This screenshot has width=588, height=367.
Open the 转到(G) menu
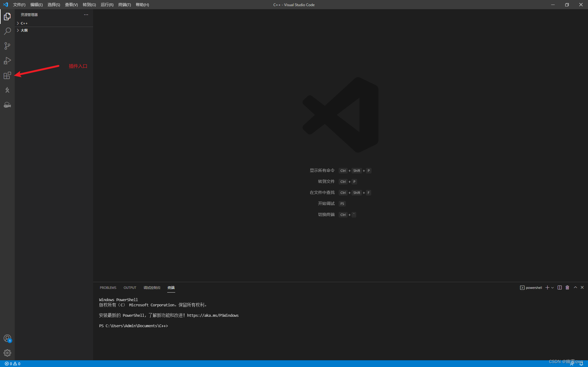click(x=89, y=5)
